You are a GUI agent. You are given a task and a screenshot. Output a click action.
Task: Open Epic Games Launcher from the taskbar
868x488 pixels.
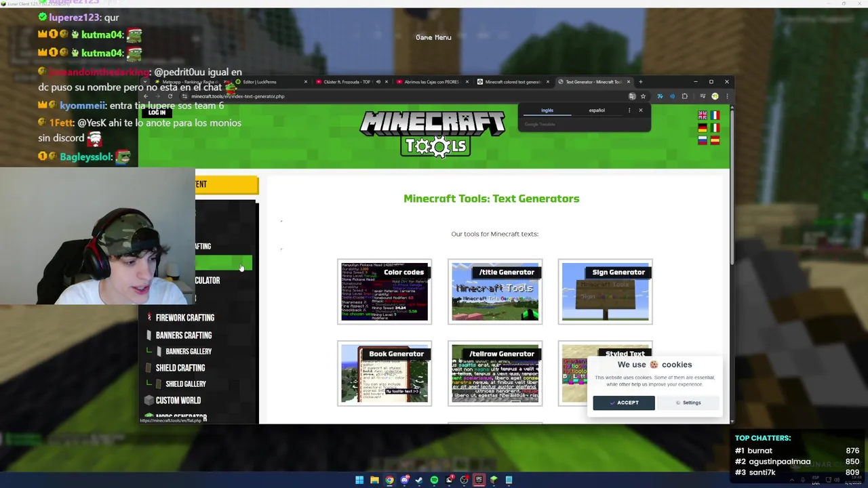479,480
